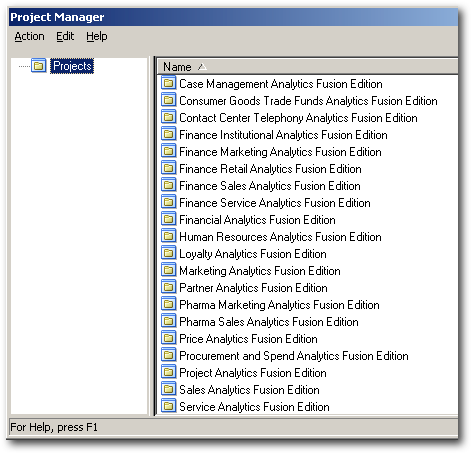The width and height of the screenshot is (472, 454).
Task: Select 'Pharma Sales Analytics Fusion Edition' row text
Action: 269,322
